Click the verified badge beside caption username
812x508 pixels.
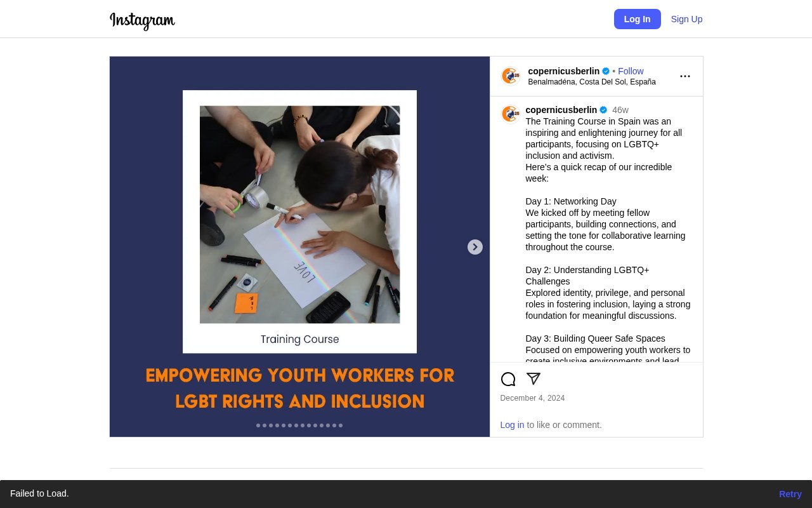pyautogui.click(x=603, y=110)
